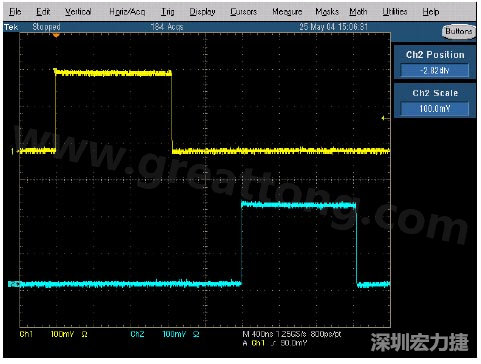
Task: Open the Horiz/Acq menu
Action: coord(127,12)
